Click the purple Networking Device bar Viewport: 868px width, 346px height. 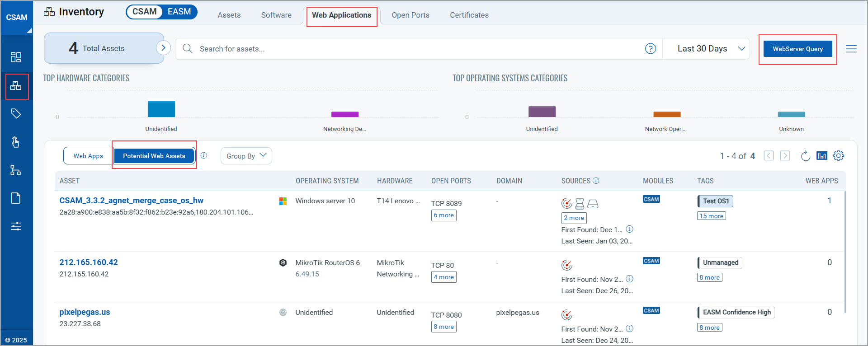click(345, 114)
